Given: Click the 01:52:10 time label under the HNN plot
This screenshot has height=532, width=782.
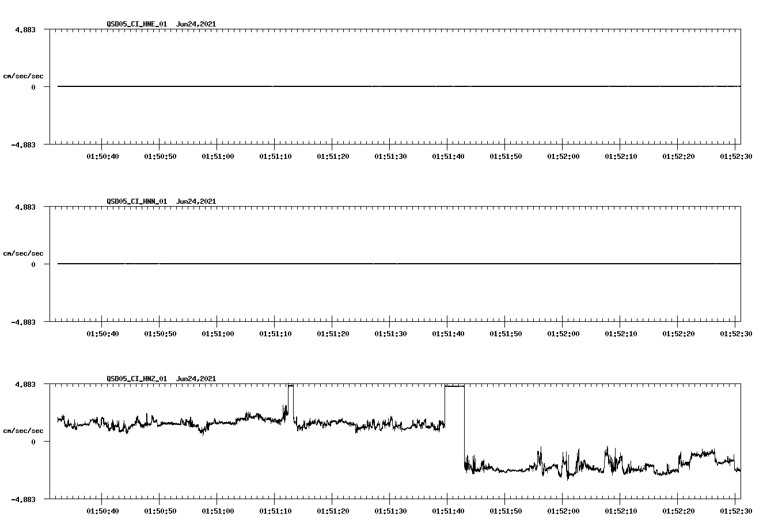Looking at the screenshot, I should [621, 333].
